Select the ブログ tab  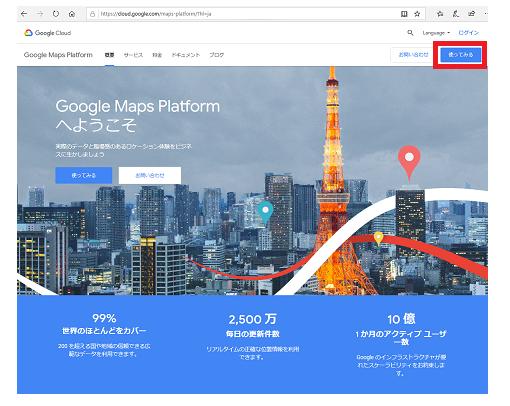[x=217, y=55]
